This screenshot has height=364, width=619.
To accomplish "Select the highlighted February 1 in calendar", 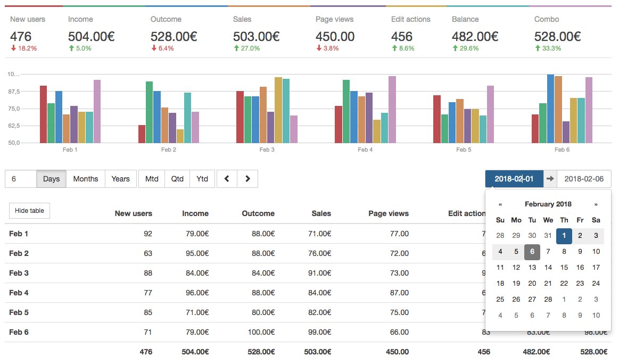I will (564, 236).
